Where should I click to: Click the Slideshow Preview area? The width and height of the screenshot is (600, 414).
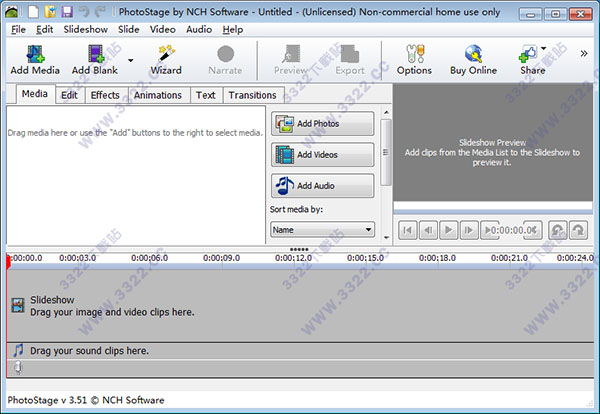(493, 142)
